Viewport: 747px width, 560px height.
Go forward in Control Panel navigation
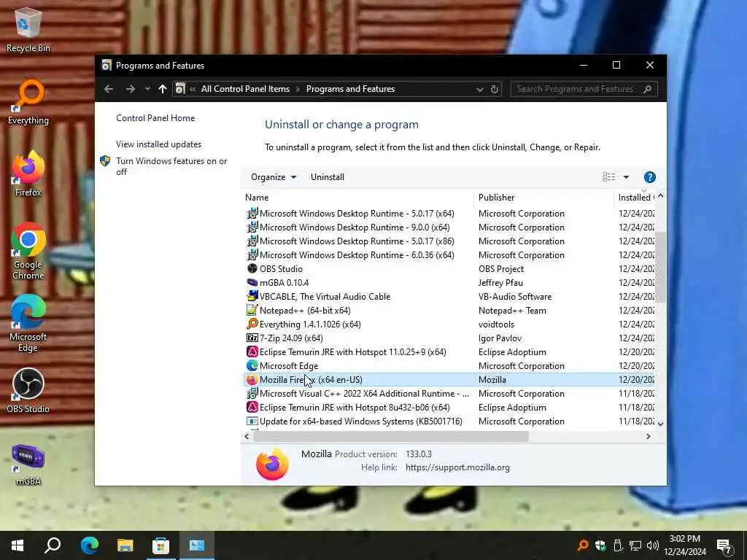(130, 89)
